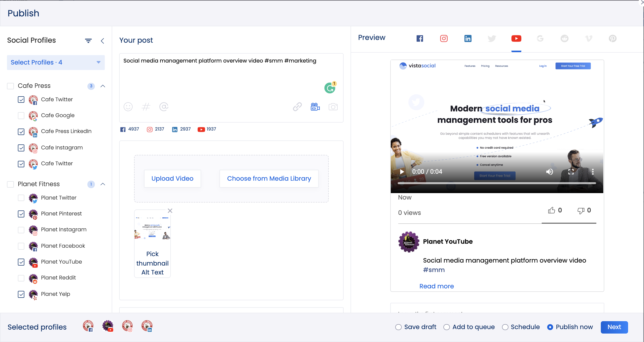The image size is (644, 342).
Task: Remove uploaded video with X icon
Action: tap(170, 211)
